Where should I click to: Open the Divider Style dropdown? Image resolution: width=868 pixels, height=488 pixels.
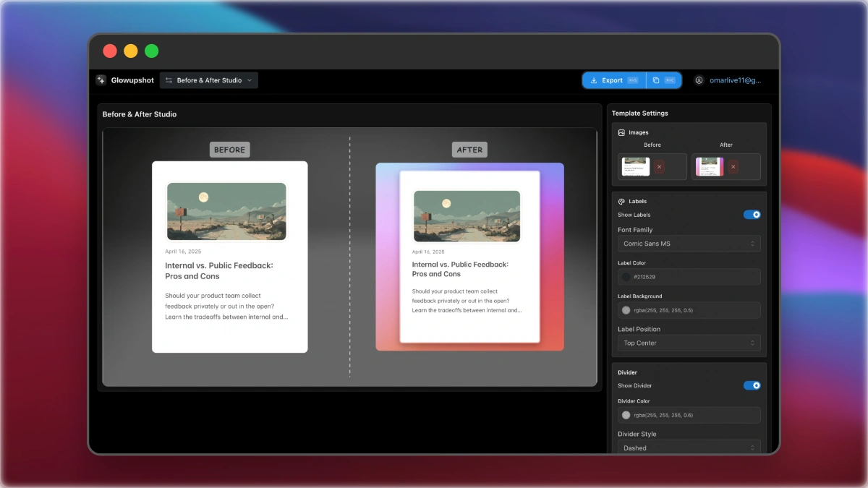689,448
